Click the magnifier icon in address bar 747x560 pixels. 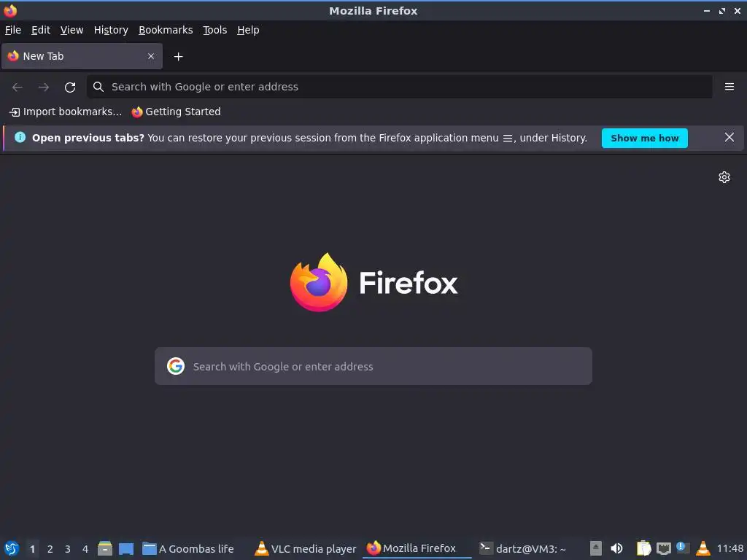tap(98, 87)
